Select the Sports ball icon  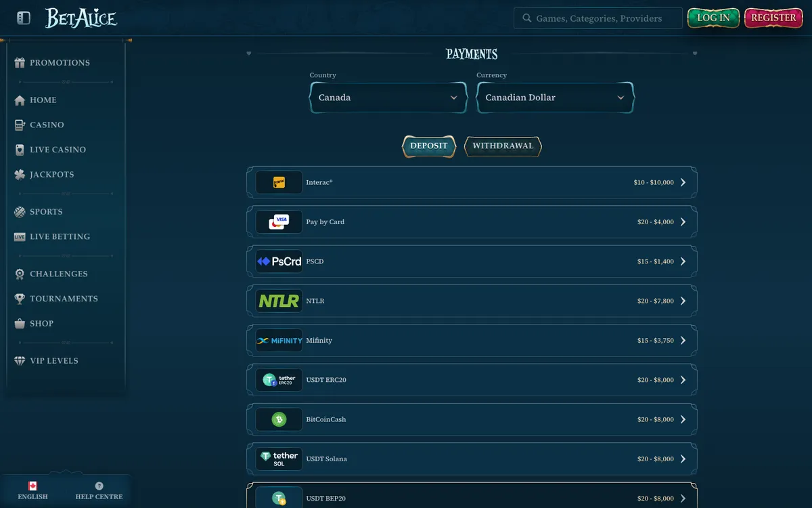[x=20, y=211]
